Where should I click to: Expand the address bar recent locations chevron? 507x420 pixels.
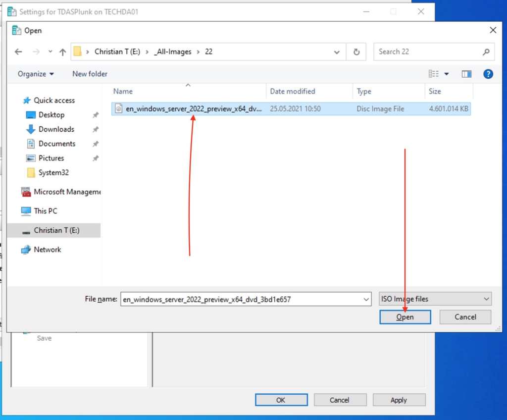pyautogui.click(x=337, y=52)
